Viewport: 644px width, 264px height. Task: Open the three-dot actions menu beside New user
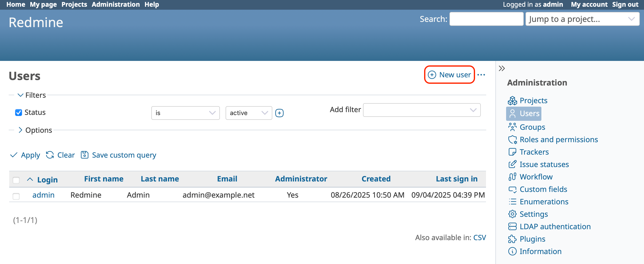pyautogui.click(x=481, y=75)
